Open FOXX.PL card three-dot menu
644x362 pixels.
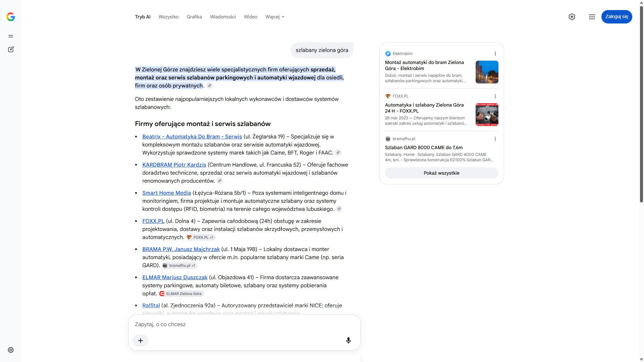tap(495, 96)
